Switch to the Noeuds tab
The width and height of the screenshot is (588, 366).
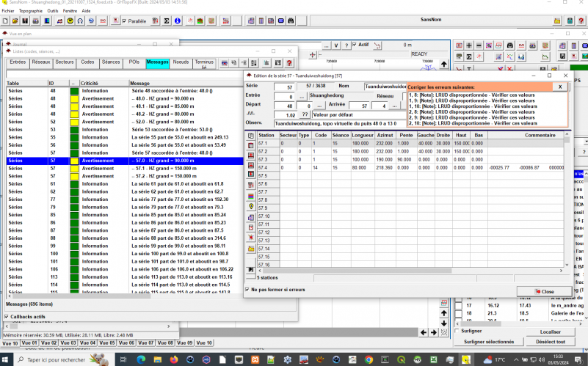(x=181, y=62)
